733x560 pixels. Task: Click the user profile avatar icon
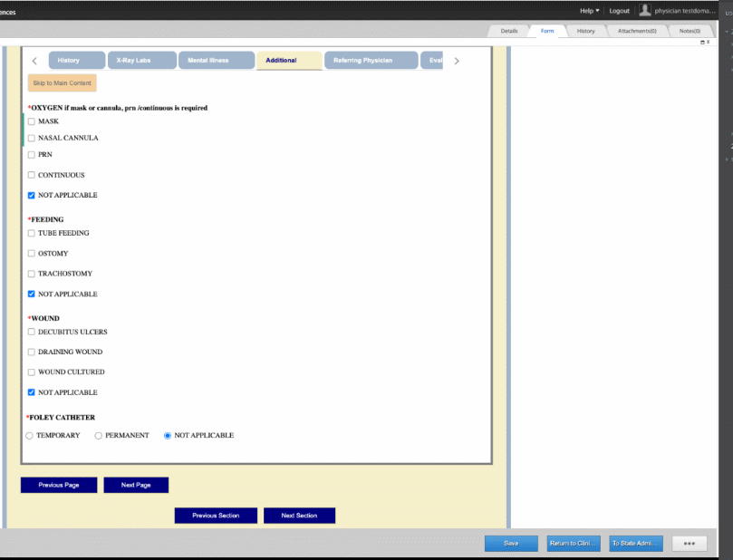point(645,10)
